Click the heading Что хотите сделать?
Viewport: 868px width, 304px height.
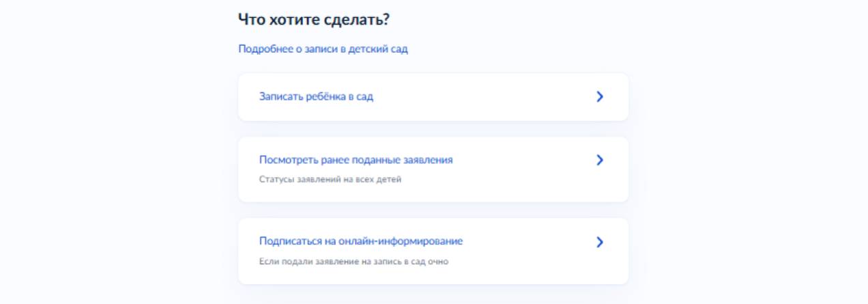[313, 20]
